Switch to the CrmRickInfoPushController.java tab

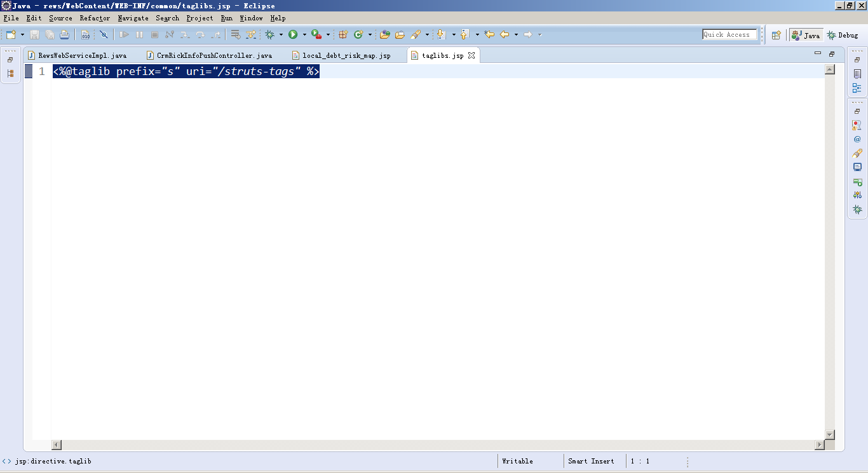point(210,56)
